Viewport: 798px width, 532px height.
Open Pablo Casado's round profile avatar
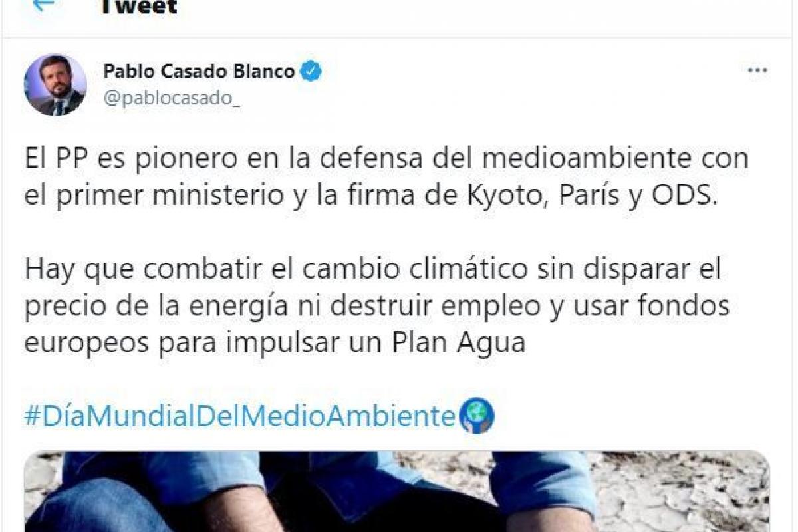point(55,84)
